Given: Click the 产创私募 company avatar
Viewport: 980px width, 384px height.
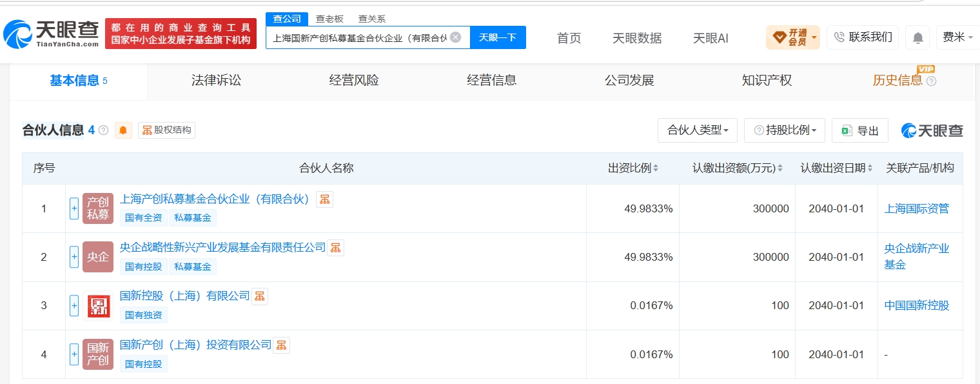Looking at the screenshot, I should click(x=98, y=208).
